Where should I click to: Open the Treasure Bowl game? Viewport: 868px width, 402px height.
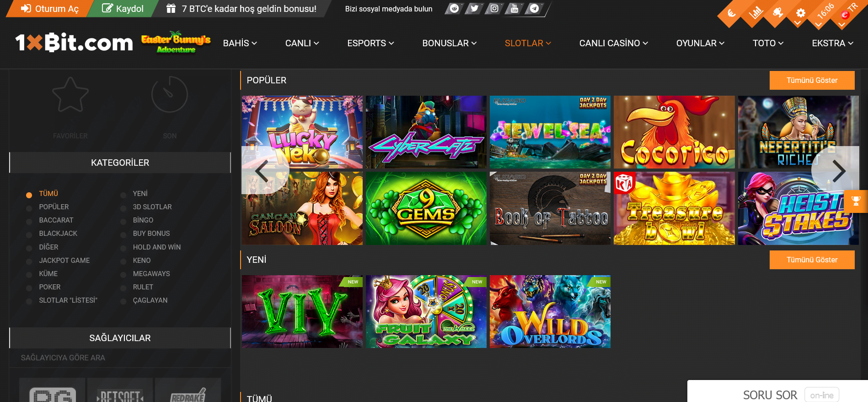[674, 208]
